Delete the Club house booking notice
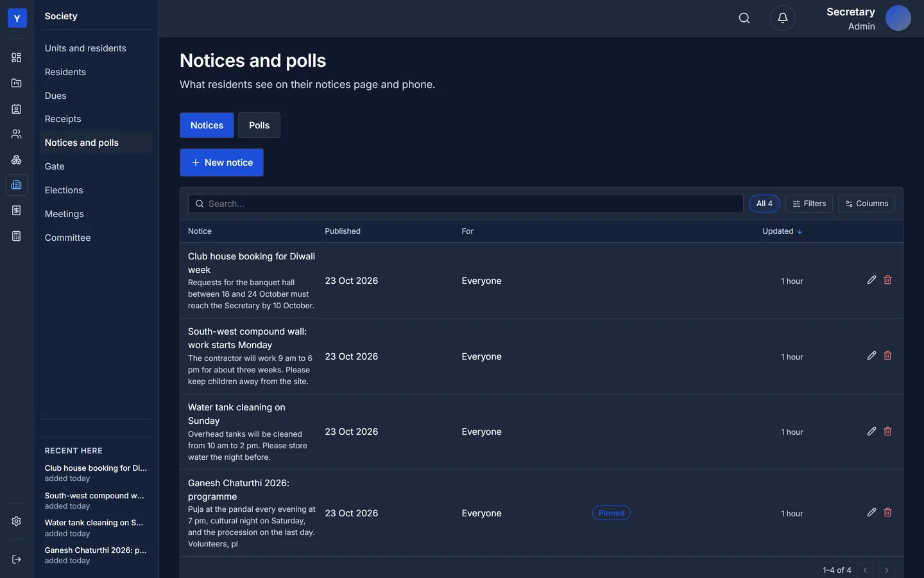The width and height of the screenshot is (924, 578). (888, 280)
